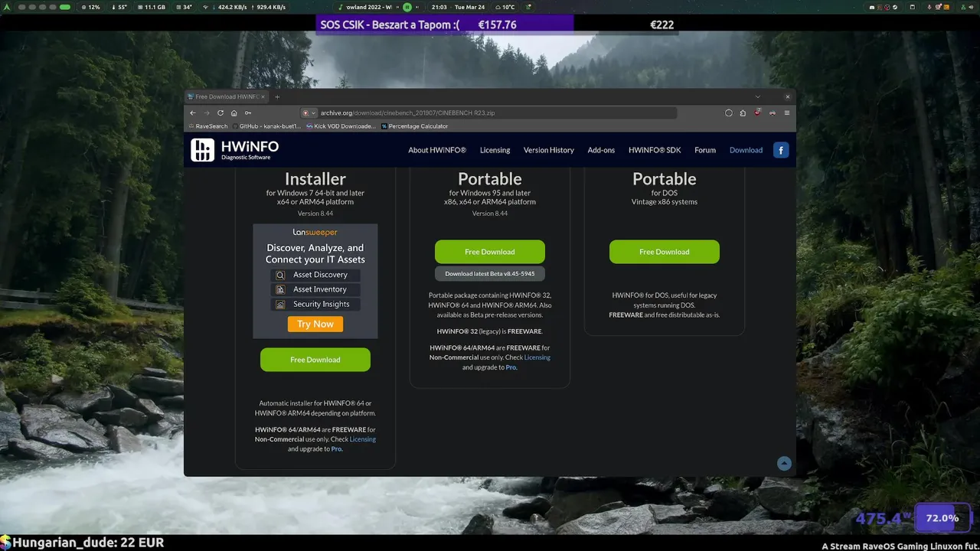Click the HWiNFO logo in the site header

point(235,150)
